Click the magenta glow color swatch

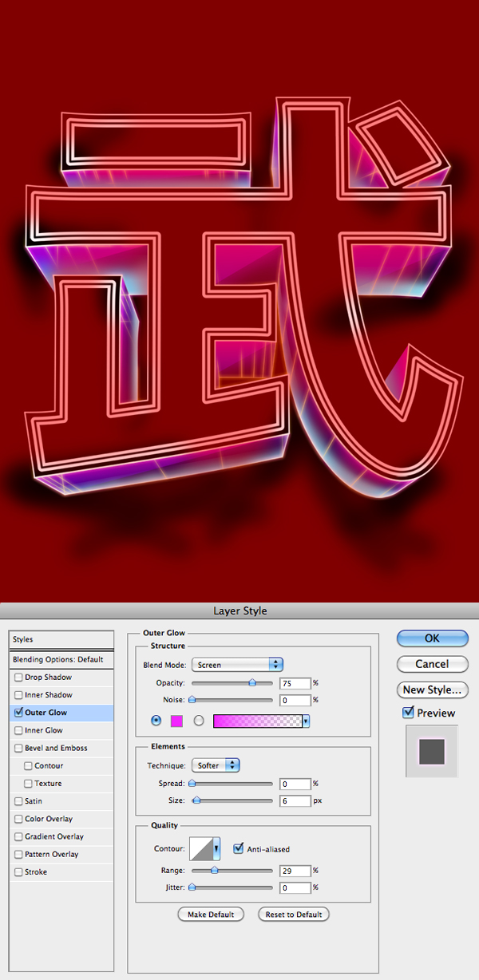point(176,721)
